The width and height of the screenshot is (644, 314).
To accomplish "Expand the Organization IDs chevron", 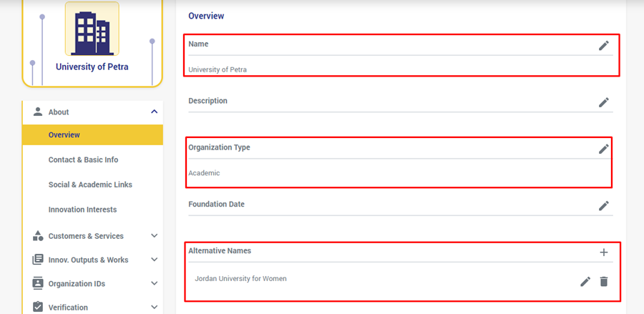I will click(x=154, y=283).
